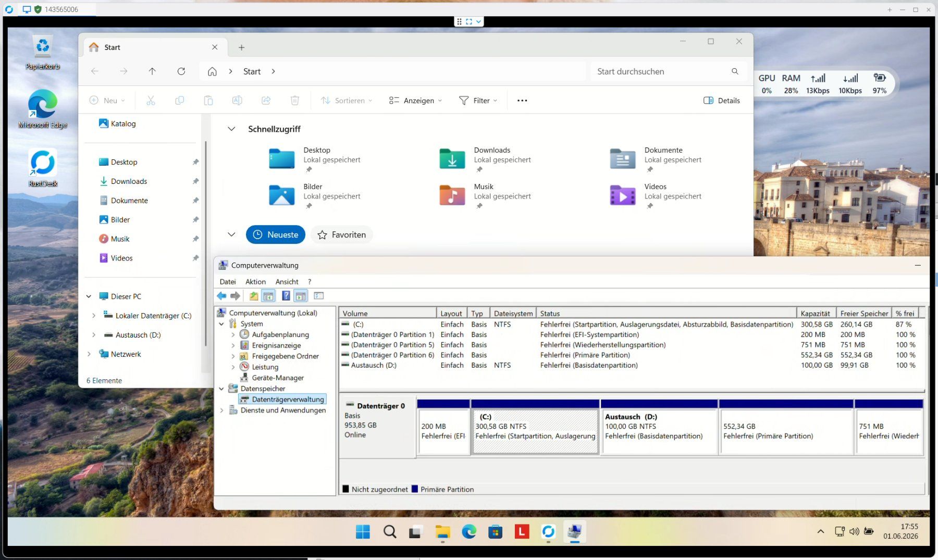This screenshot has height=560, width=938.
Task: Collapse the System node in Computerverwaltung tree
Action: point(221,324)
